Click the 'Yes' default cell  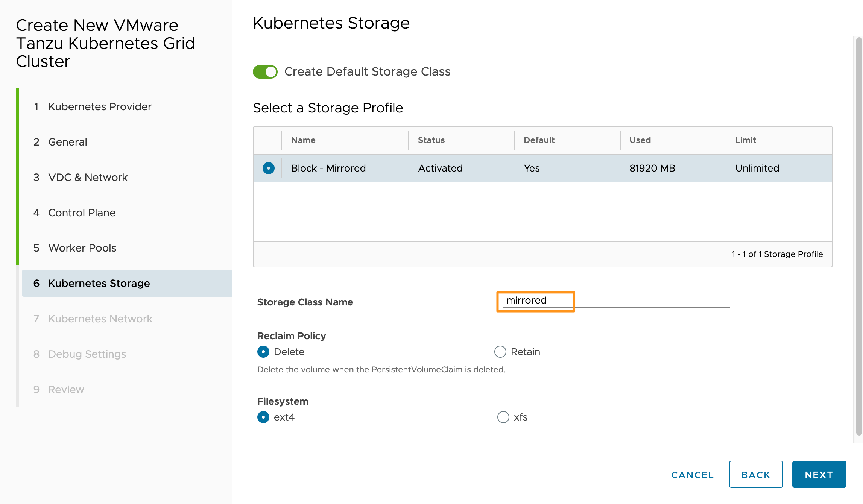pyautogui.click(x=532, y=168)
